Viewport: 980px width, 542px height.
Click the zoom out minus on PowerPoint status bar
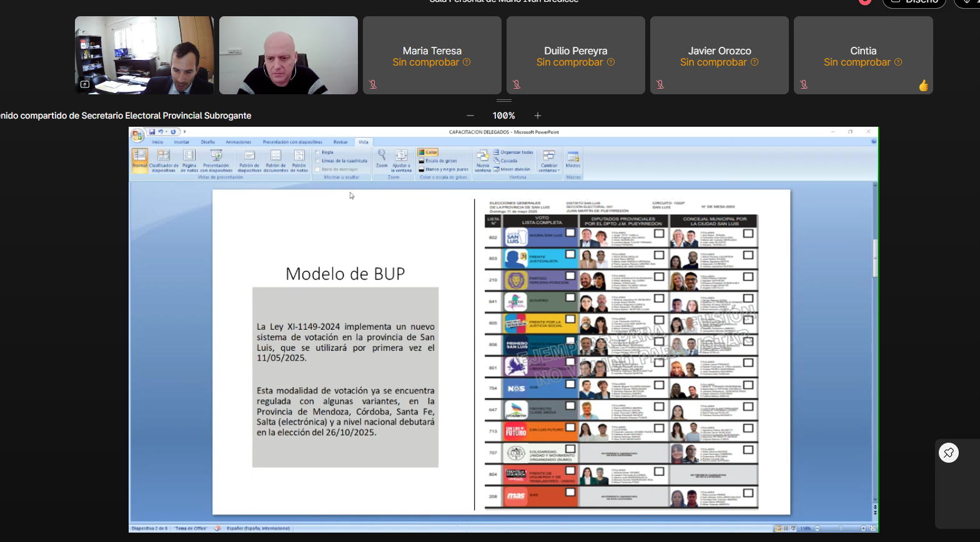[x=817, y=528]
